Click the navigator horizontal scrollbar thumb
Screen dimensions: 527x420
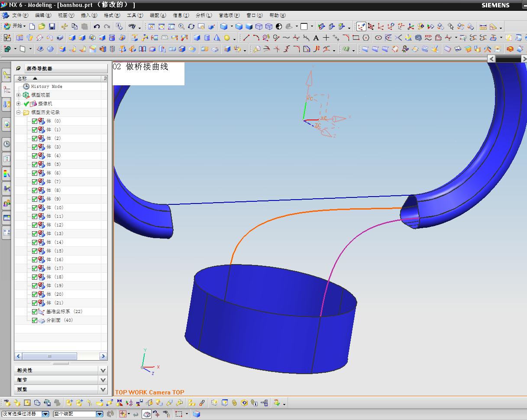pos(49,356)
